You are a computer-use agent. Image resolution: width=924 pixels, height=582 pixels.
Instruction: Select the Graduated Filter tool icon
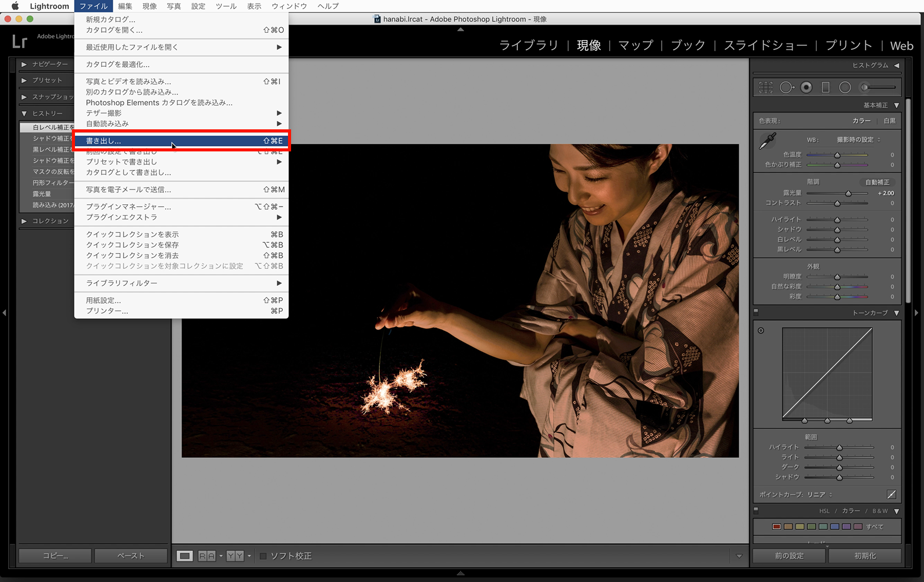[825, 88]
